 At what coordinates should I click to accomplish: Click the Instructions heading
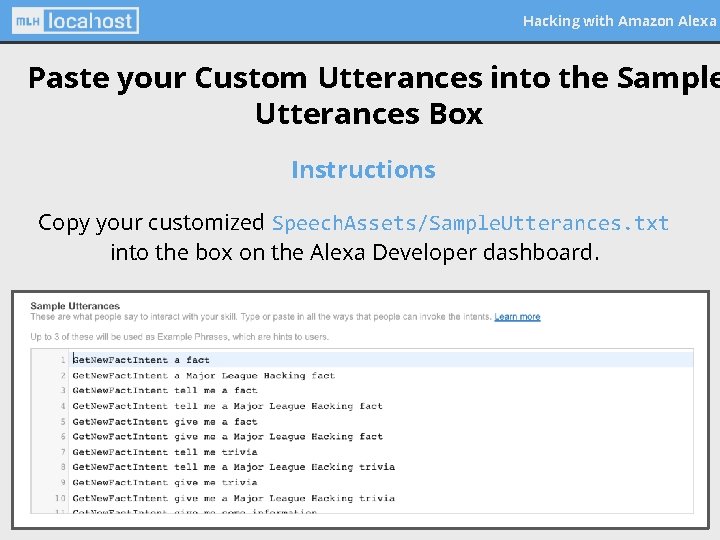pos(363,169)
